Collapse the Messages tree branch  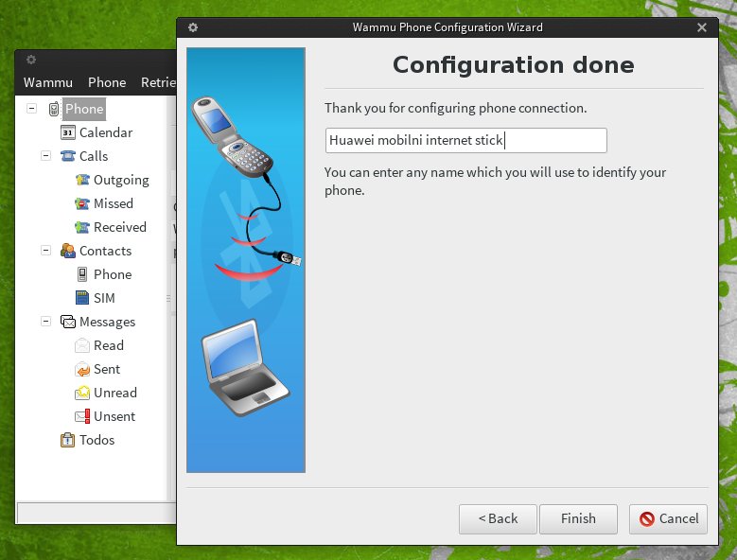(45, 322)
